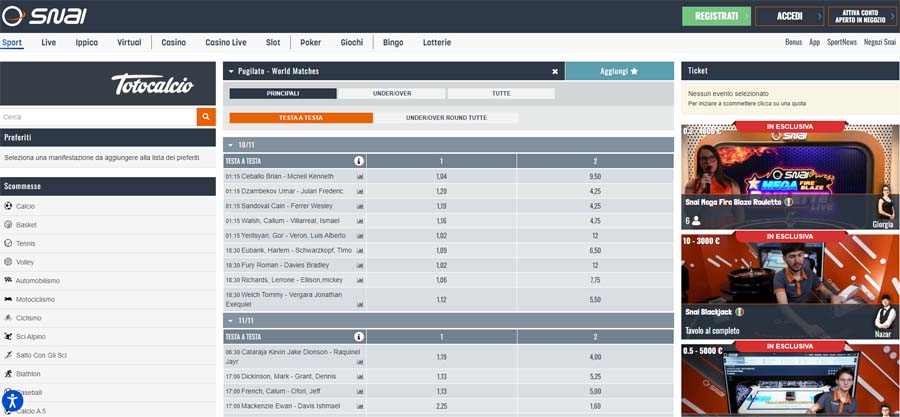Close the Pugilato World Matches panel
The height and width of the screenshot is (417, 900).
click(x=555, y=72)
